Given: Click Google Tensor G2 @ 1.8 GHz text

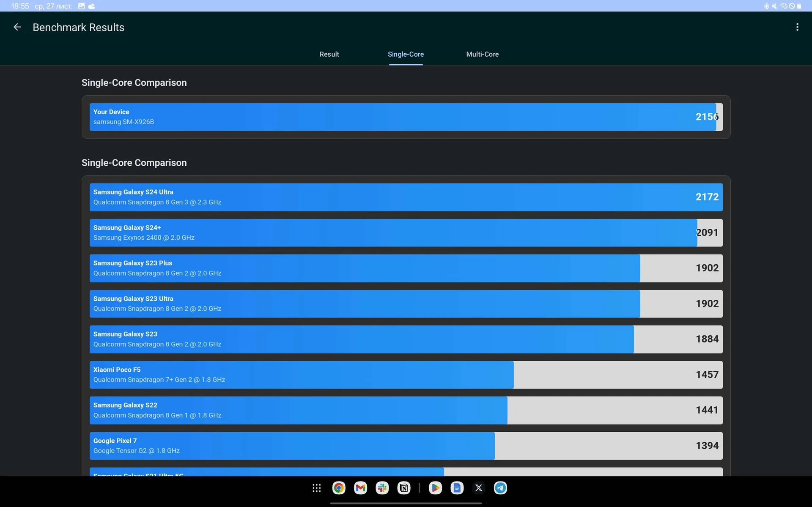Looking at the screenshot, I should coord(136,451).
